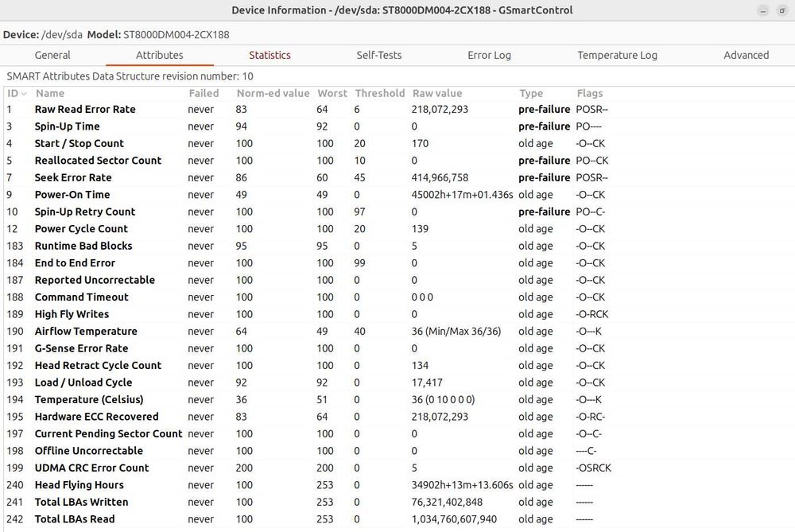Go to the Advanced tab
The height and width of the screenshot is (532, 795).
click(x=746, y=56)
